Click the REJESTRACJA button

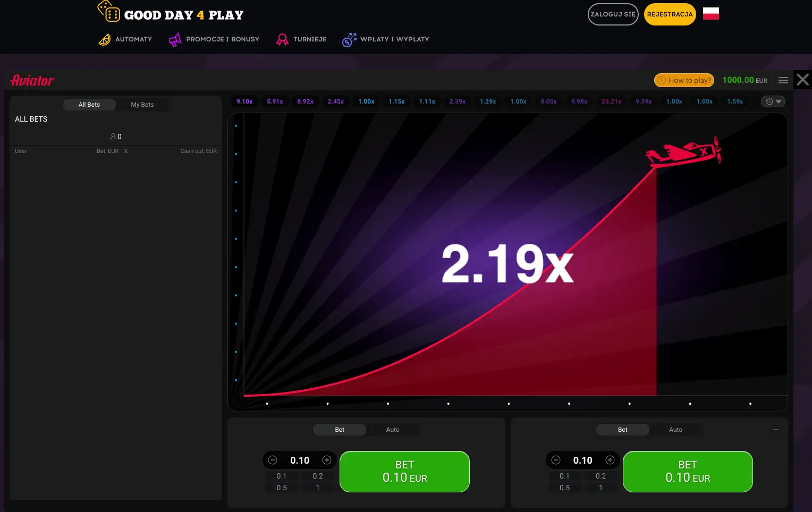tap(670, 14)
